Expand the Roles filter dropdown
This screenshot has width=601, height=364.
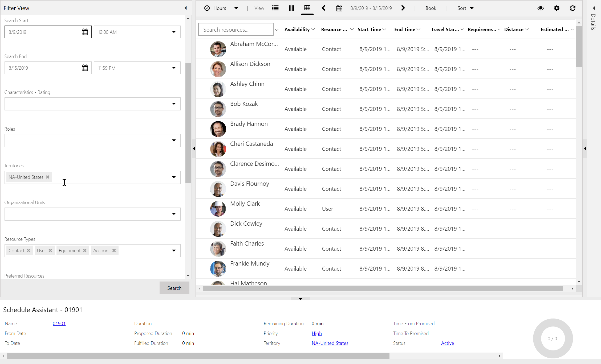[174, 140]
